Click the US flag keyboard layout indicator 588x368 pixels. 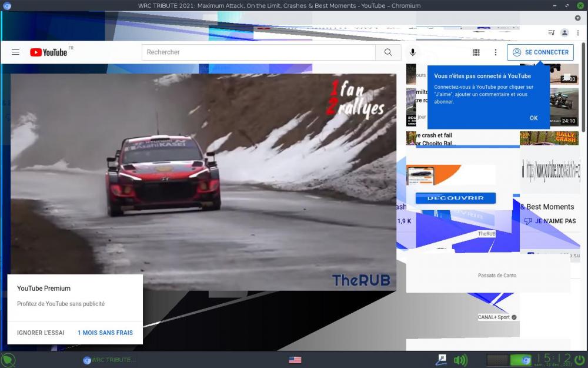pos(295,360)
